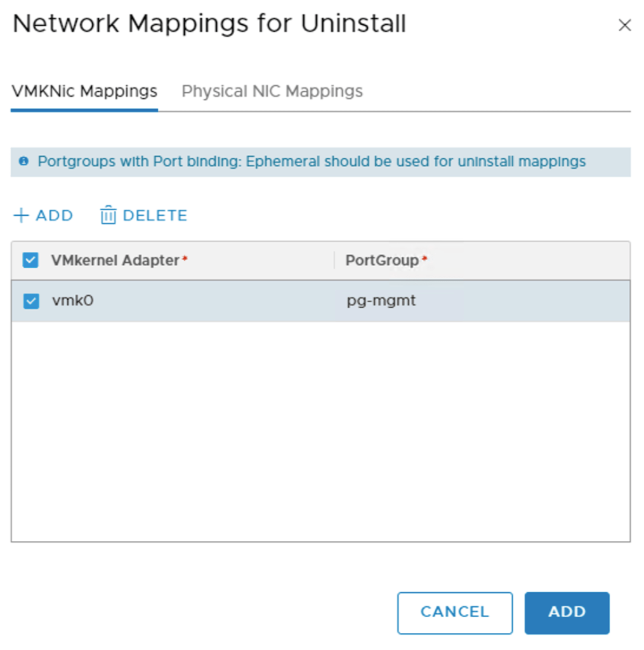
Task: Click the info icon in the Ephemeral banner
Action: tap(24, 161)
